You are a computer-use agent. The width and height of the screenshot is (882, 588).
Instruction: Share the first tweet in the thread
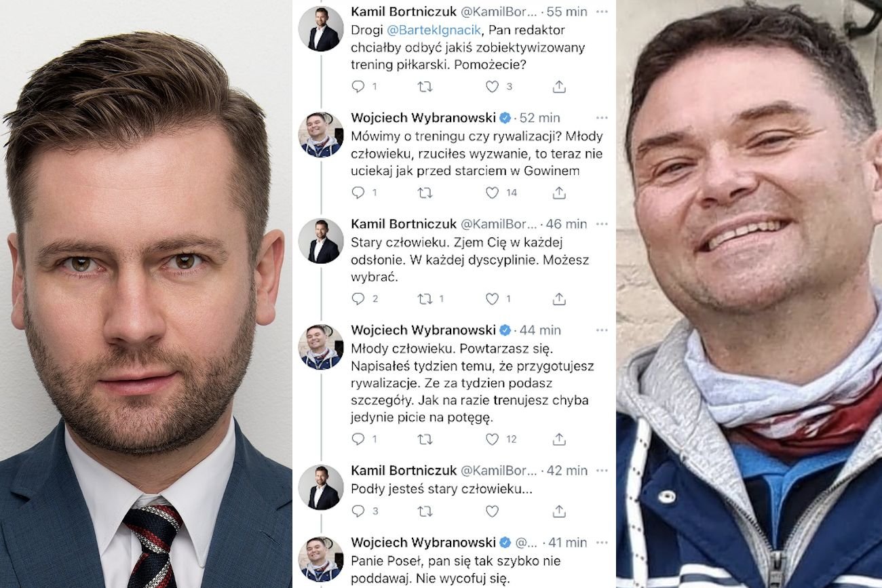click(559, 87)
